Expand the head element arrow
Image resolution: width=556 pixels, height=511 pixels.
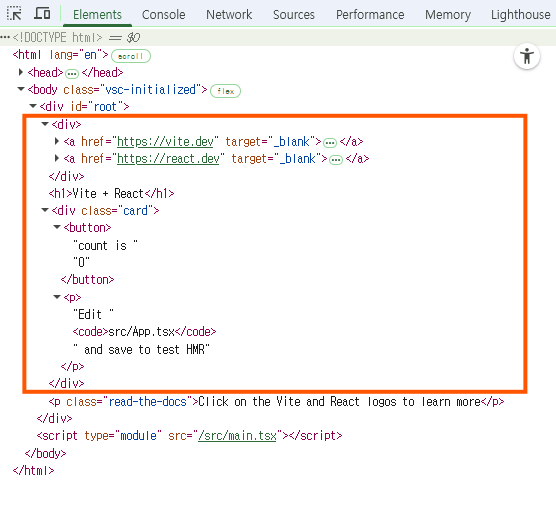pyautogui.click(x=21, y=72)
